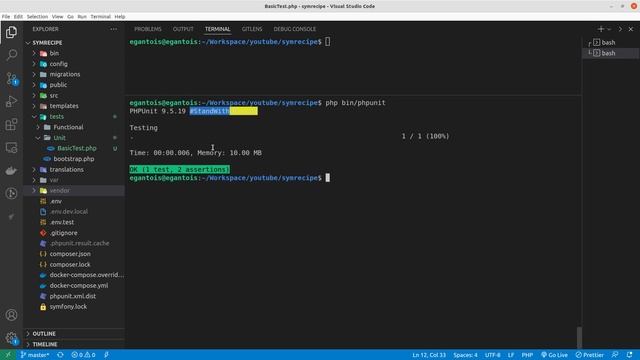Change the UTF-8 file encoding
This screenshot has width=640, height=360.
coord(493,355)
